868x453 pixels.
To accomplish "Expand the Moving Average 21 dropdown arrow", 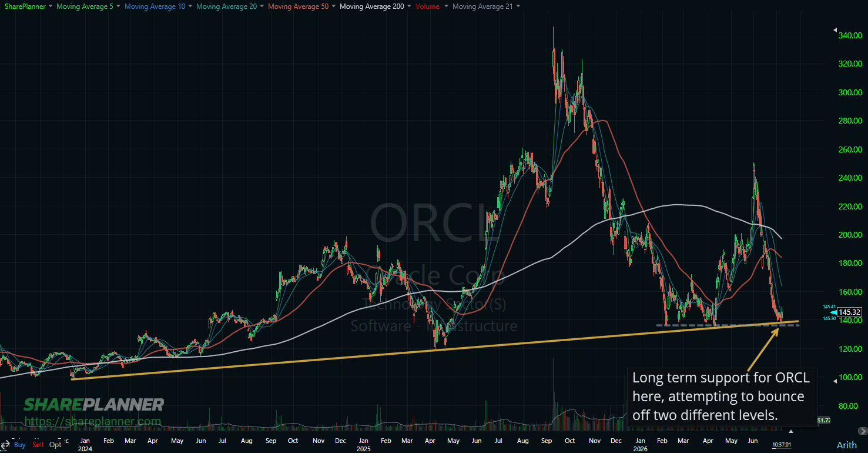I will click(517, 6).
